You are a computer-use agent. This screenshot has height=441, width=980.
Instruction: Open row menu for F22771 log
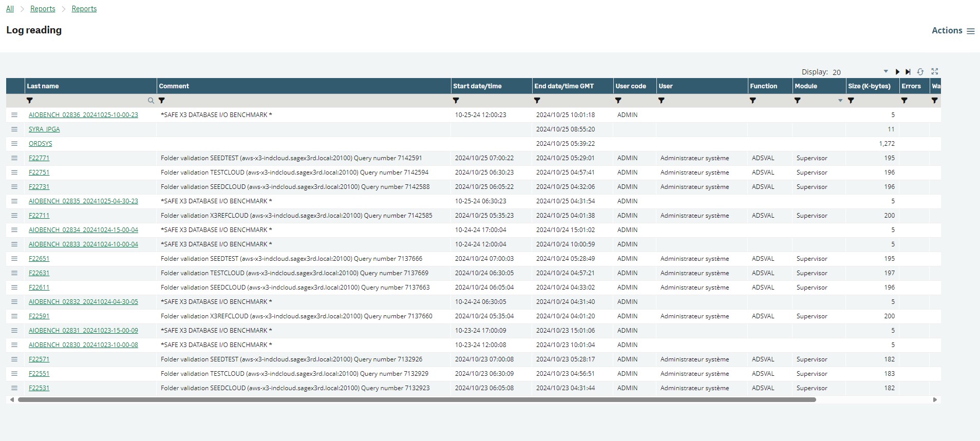(x=14, y=158)
